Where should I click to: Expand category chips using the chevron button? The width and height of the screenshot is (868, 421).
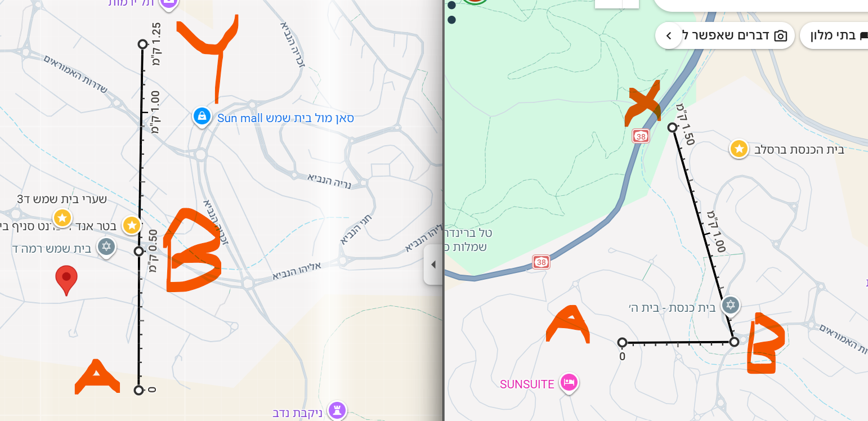(x=669, y=36)
